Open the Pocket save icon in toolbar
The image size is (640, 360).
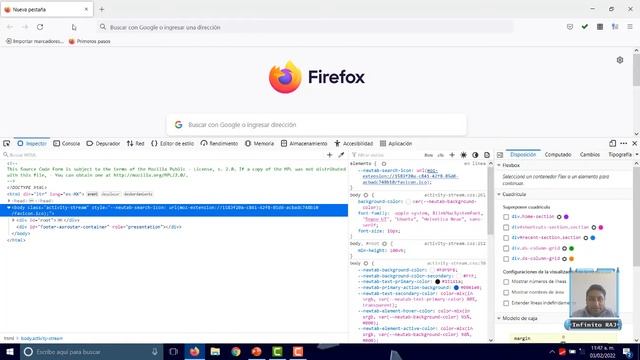570,27
